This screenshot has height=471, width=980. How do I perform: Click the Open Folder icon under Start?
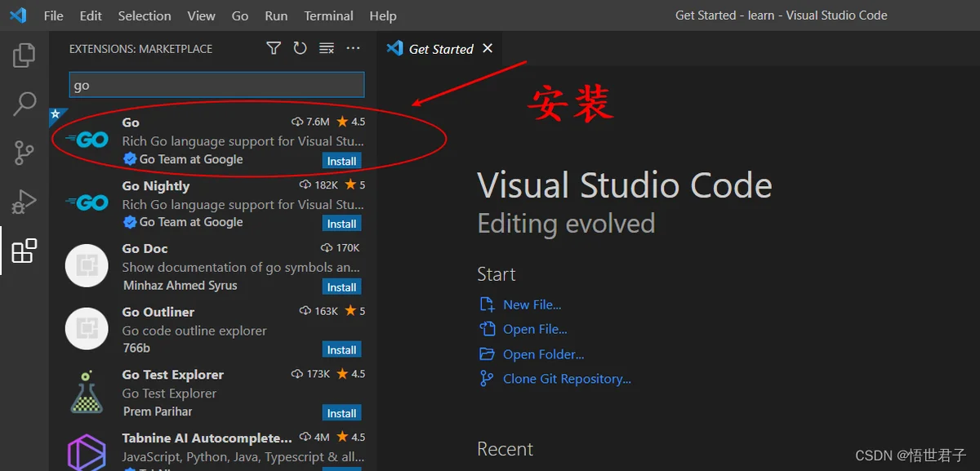click(488, 353)
